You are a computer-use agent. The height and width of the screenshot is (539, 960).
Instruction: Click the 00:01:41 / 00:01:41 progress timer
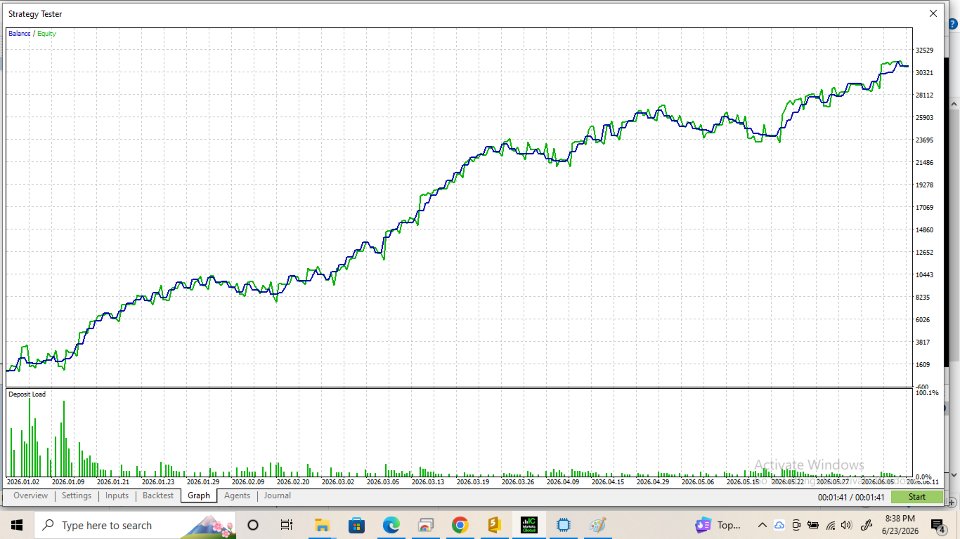[x=851, y=497]
